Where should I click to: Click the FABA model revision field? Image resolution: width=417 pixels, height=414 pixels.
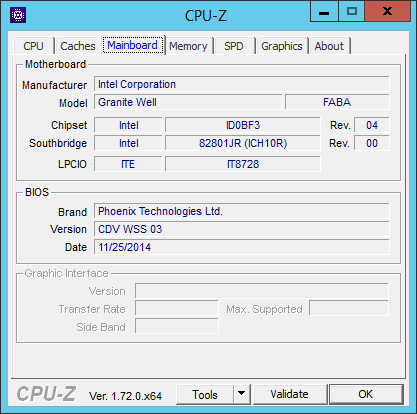coord(337,102)
